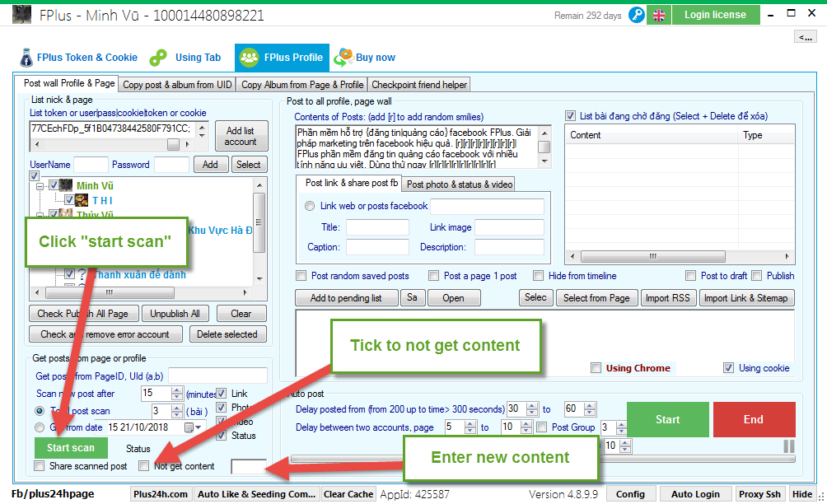Open the FPlus Profile tab
Screen dimensions: 827x504
[282, 58]
